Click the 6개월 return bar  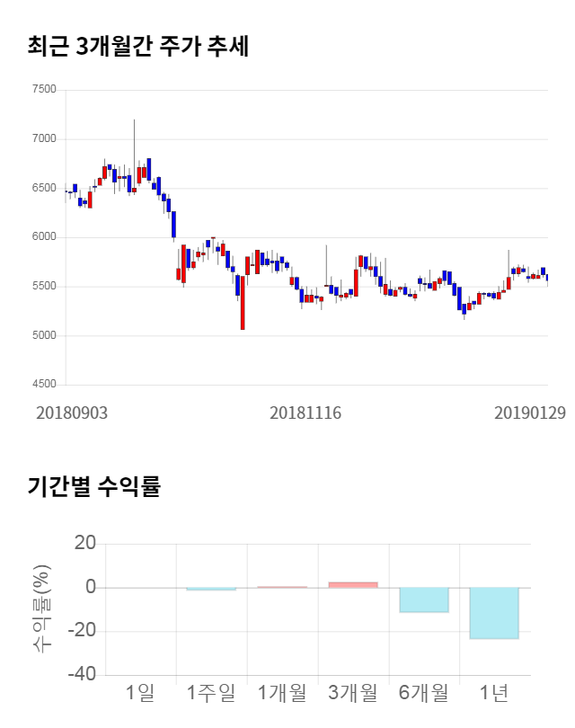click(423, 599)
